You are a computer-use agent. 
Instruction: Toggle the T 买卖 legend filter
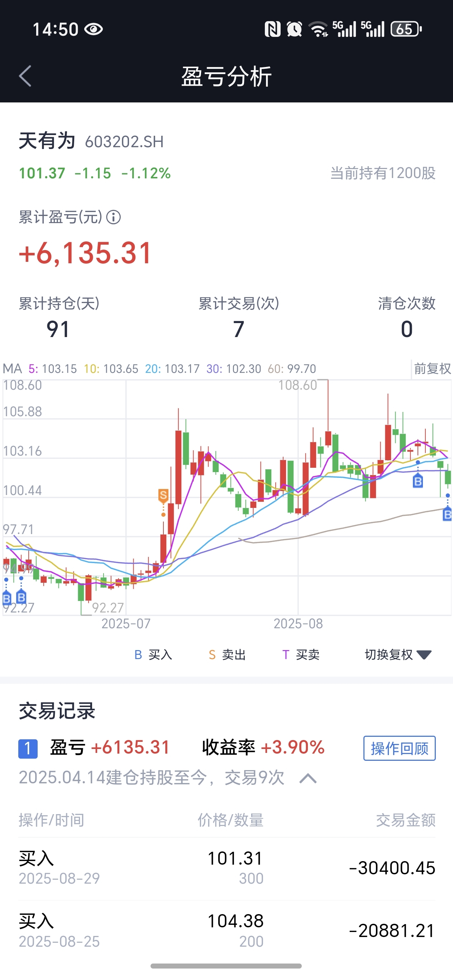point(301,655)
